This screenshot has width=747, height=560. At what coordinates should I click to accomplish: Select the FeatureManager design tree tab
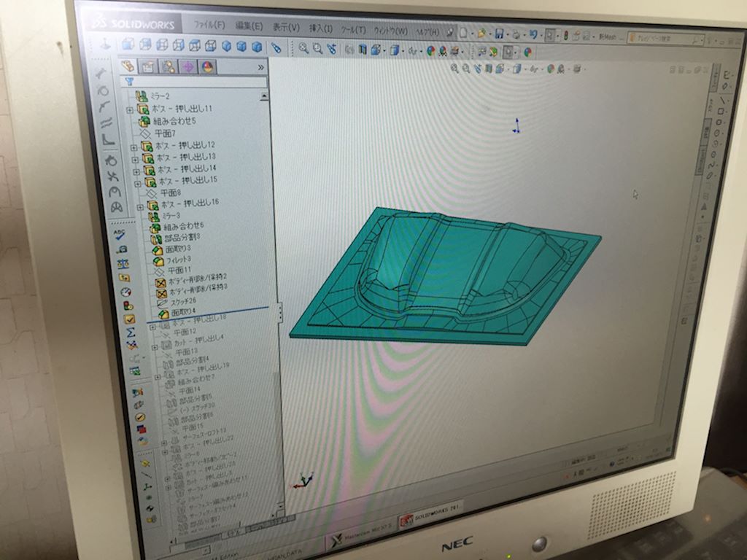click(x=128, y=66)
